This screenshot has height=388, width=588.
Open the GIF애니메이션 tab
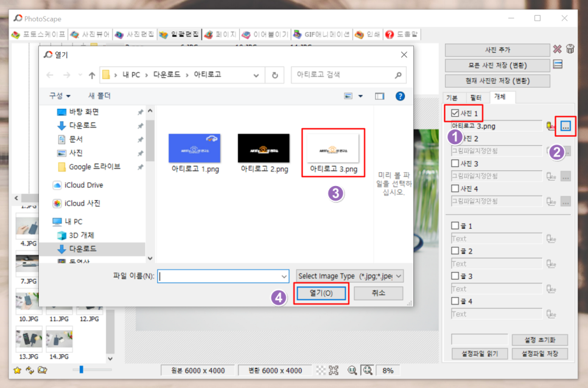pos(322,35)
